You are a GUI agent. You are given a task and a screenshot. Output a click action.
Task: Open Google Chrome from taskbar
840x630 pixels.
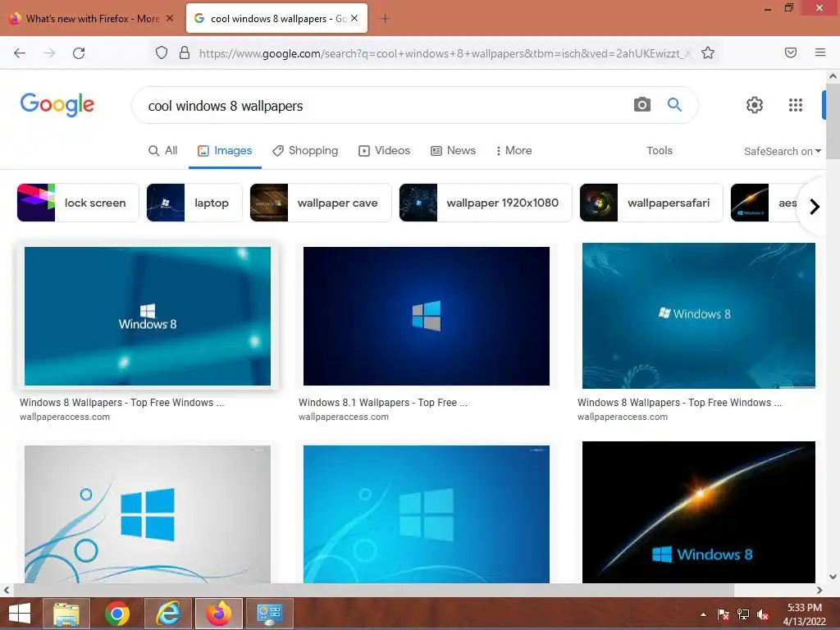point(117,614)
